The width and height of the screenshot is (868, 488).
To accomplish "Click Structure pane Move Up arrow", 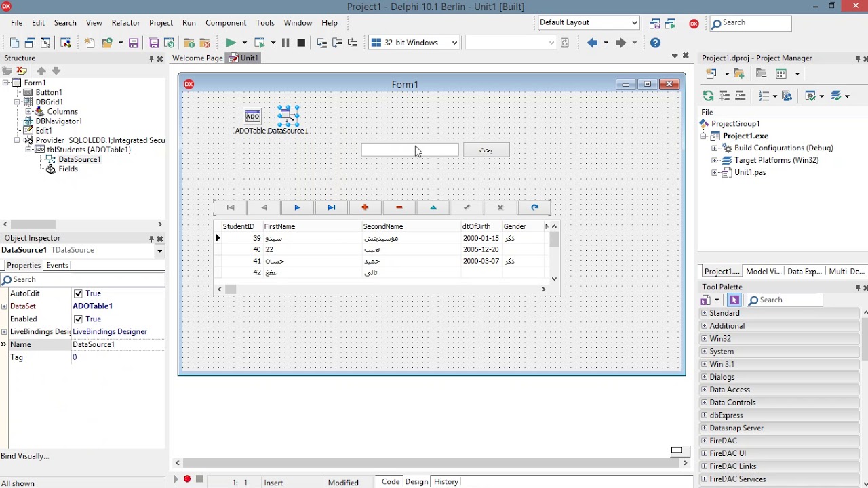I will point(41,70).
